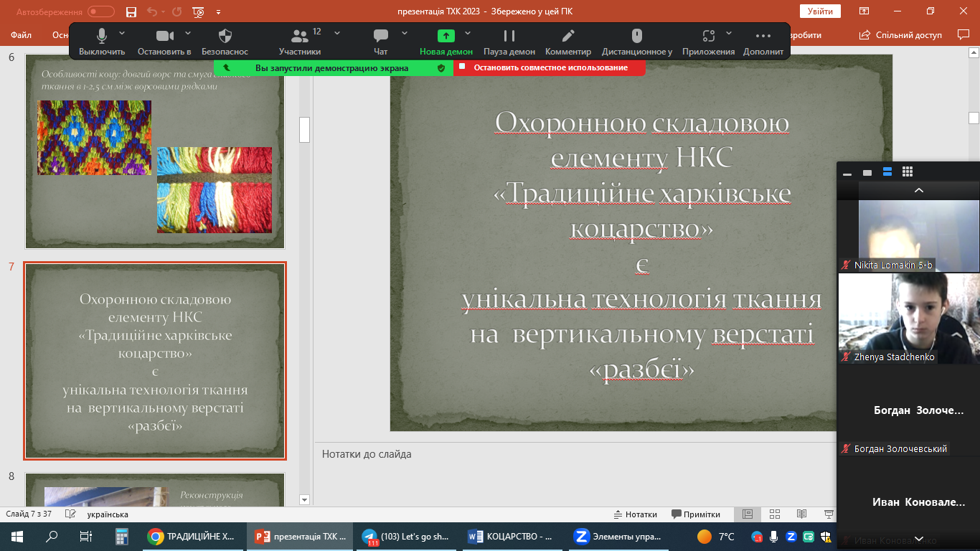980x551 pixels.
Task: Toggle Notes pane in status bar
Action: 636,514
